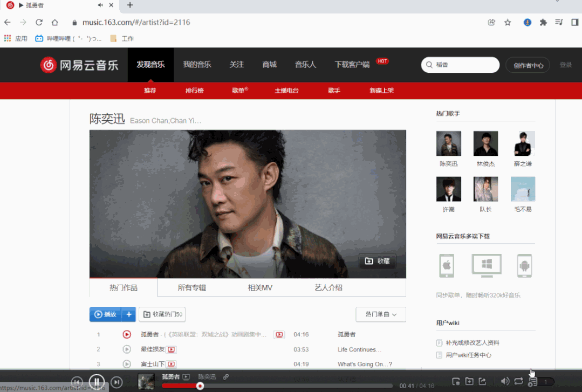
Task: Switch to the 相关MV tab
Action: coord(260,288)
